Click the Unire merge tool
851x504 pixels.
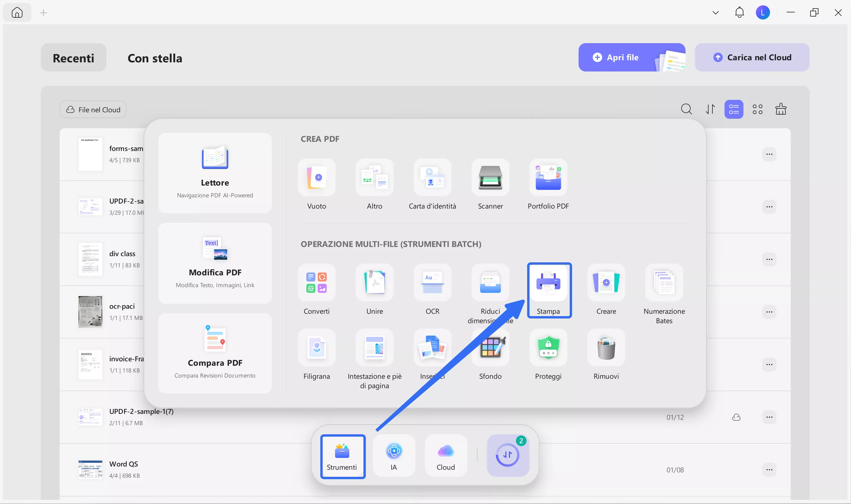(x=375, y=284)
